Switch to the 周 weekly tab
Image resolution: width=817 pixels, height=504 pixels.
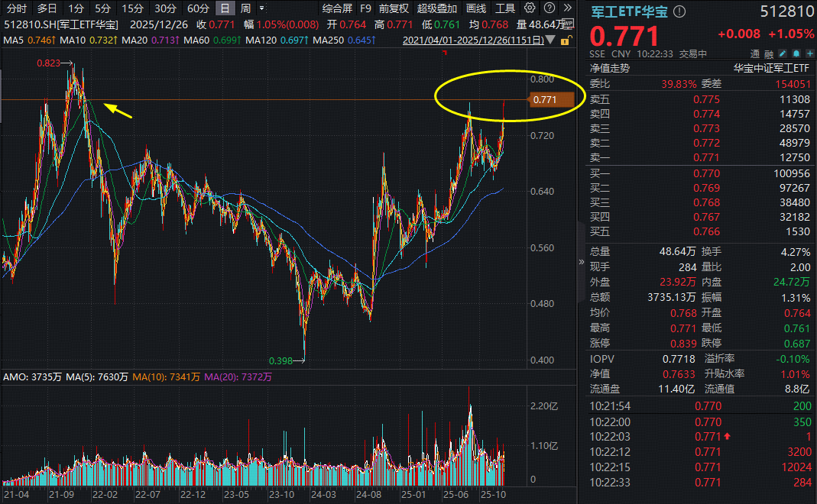coord(245,7)
